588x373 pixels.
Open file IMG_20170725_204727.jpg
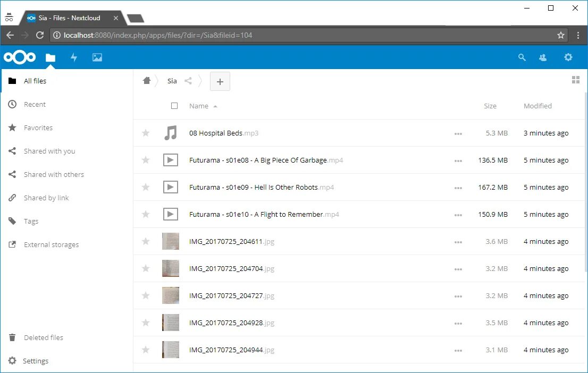click(x=232, y=296)
